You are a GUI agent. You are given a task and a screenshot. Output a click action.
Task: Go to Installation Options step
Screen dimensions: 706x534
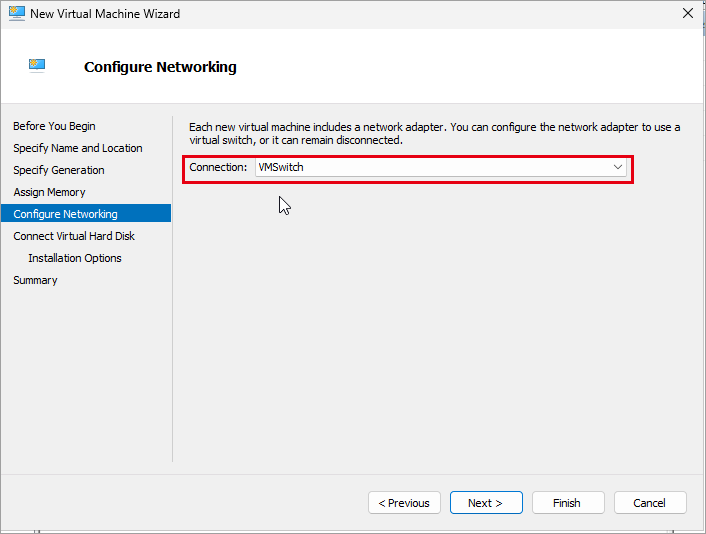coord(75,258)
